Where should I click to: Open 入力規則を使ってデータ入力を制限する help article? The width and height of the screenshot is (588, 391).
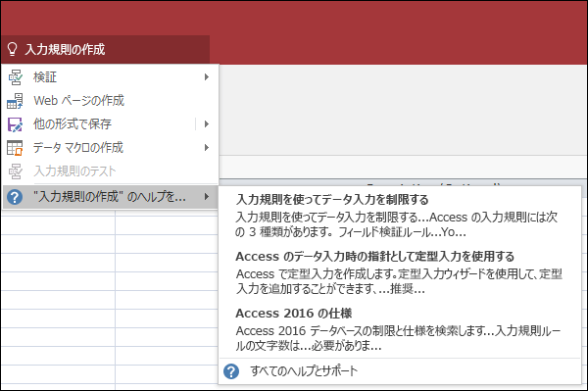[400, 216]
